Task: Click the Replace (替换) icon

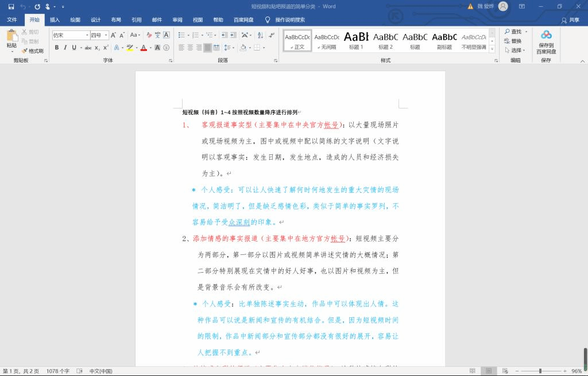Action: [513, 41]
